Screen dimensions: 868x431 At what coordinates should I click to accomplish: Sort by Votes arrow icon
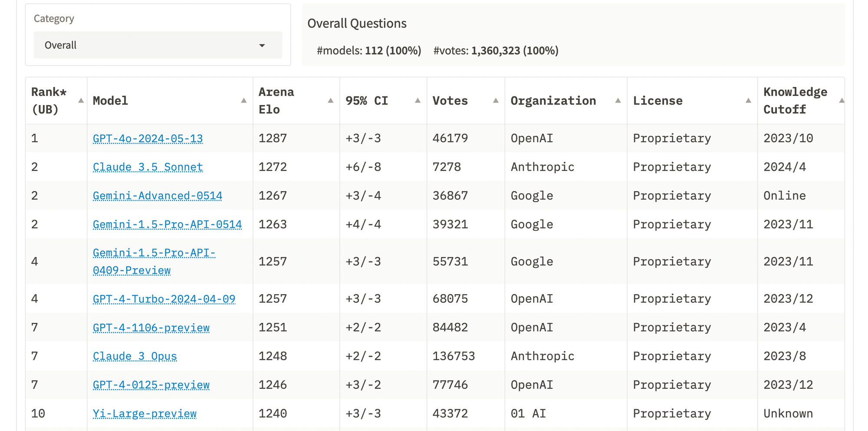pos(496,101)
